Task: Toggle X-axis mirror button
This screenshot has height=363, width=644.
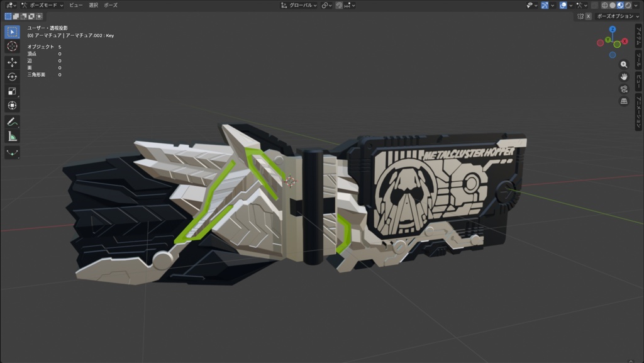Action: tap(589, 16)
